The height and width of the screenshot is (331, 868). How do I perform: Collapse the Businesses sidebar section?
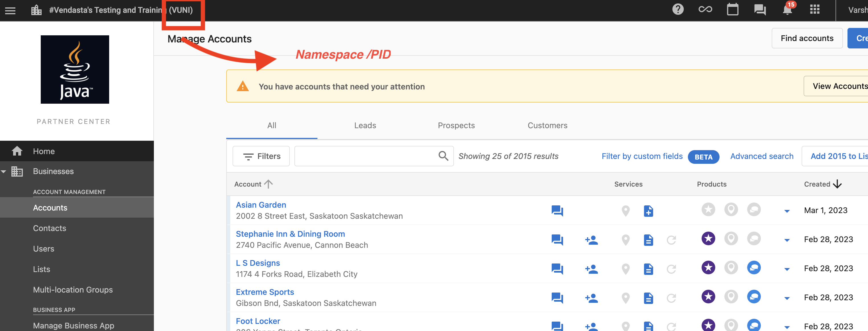pyautogui.click(x=3, y=171)
